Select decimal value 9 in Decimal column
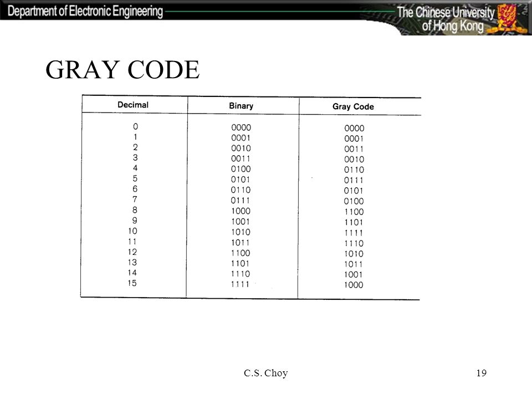532x399 pixels. (135, 221)
